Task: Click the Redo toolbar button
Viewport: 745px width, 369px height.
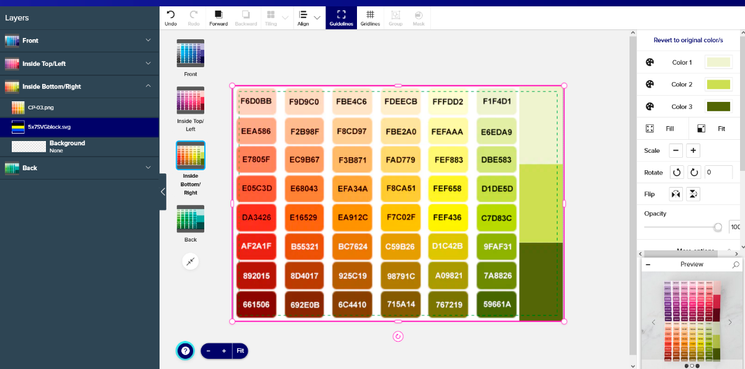Action: point(194,18)
